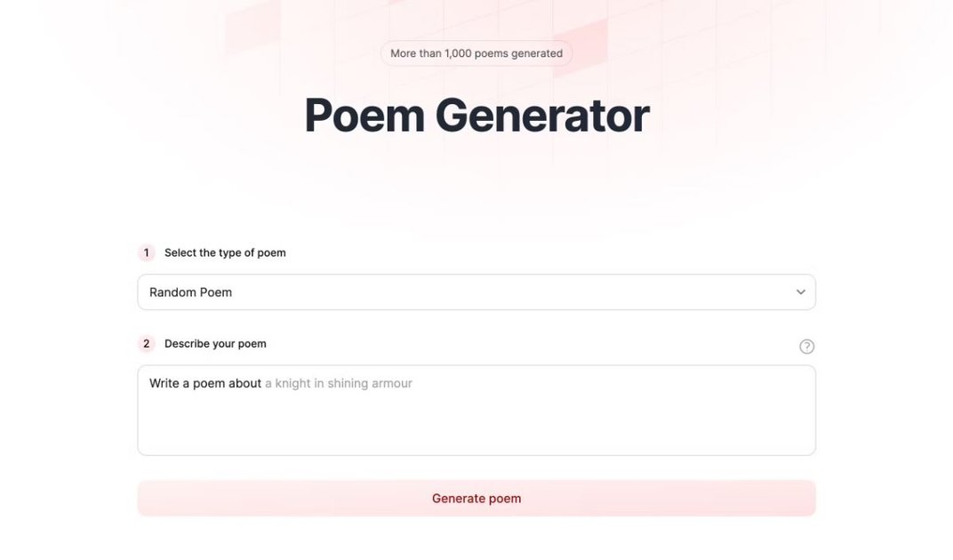Click the Generate poem button
The height and width of the screenshot is (560, 953).
pos(476,498)
